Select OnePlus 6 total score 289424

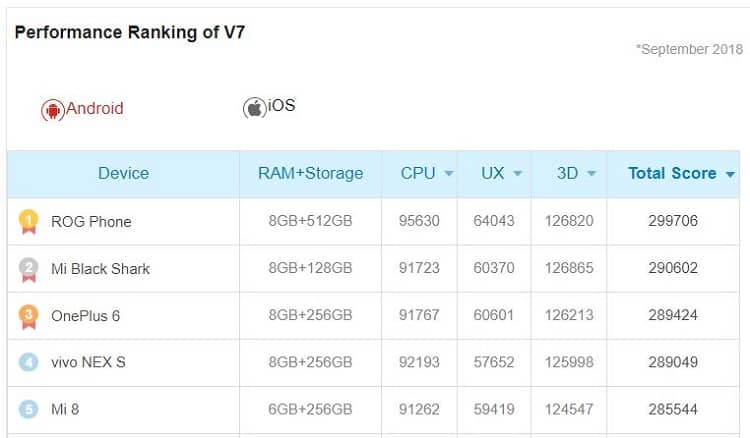pyautogui.click(x=673, y=315)
